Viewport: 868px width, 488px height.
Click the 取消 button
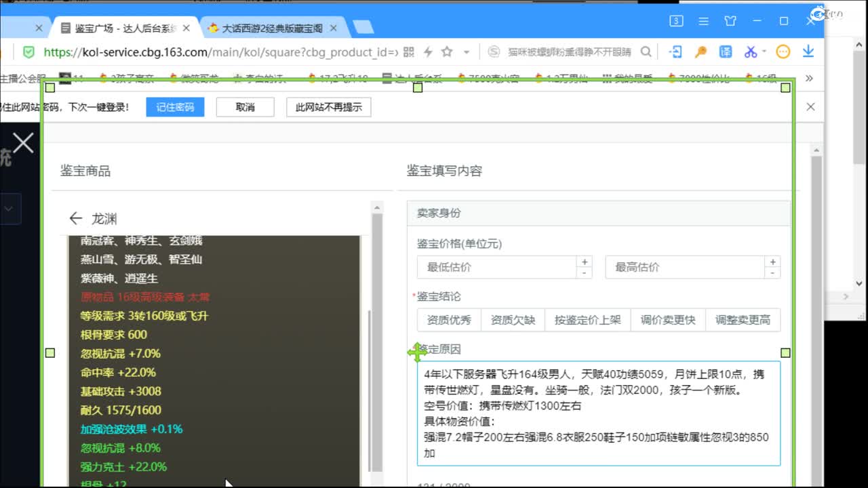(245, 107)
